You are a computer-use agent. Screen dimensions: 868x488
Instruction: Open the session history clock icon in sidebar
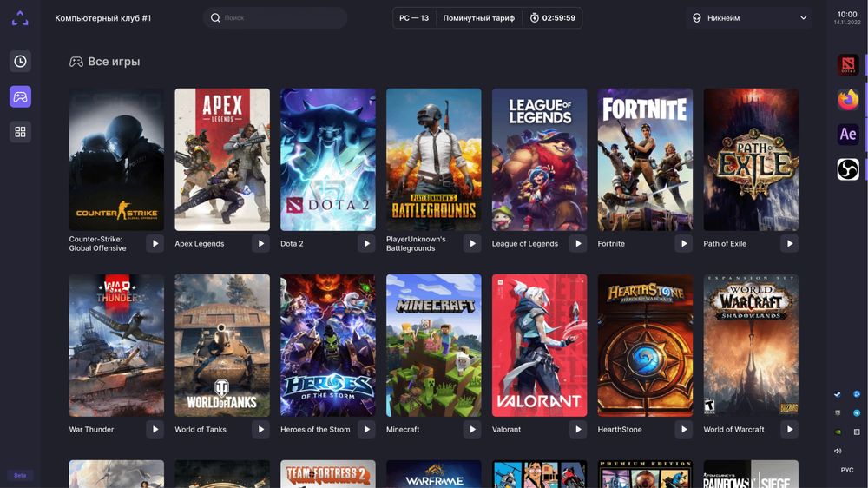pyautogui.click(x=20, y=62)
